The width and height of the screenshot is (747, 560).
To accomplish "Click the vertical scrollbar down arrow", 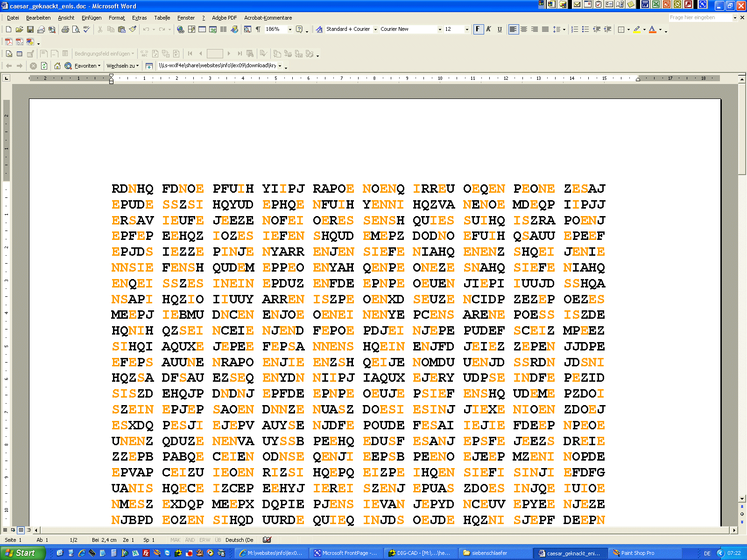I will pyautogui.click(x=742, y=499).
